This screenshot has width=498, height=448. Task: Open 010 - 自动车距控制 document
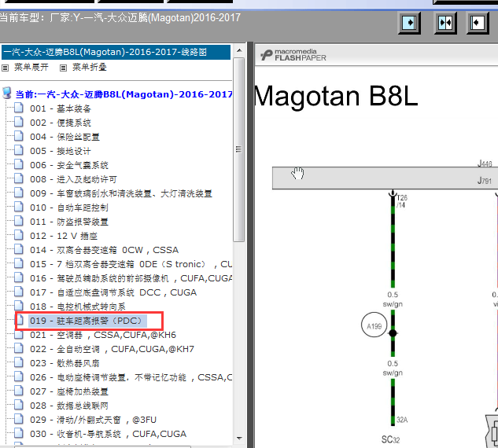point(69,207)
